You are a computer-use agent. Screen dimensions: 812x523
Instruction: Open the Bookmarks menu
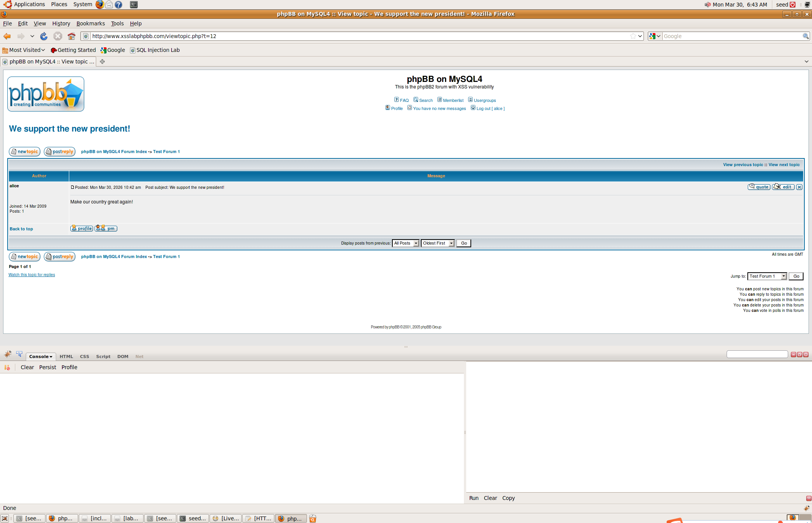(90, 23)
